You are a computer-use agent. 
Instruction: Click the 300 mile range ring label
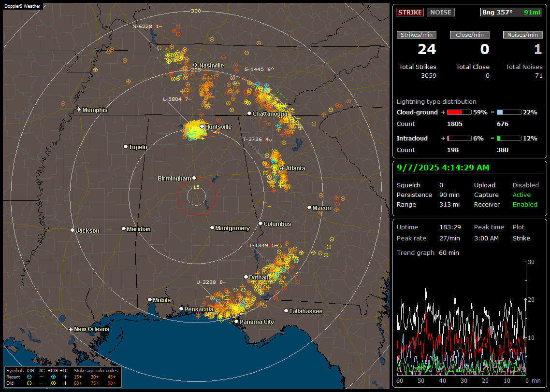pyautogui.click(x=196, y=11)
